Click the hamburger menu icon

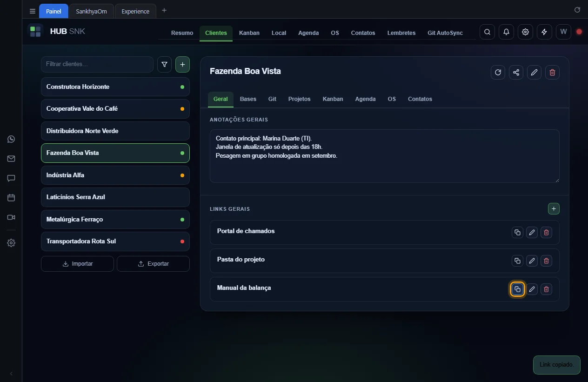tap(33, 11)
